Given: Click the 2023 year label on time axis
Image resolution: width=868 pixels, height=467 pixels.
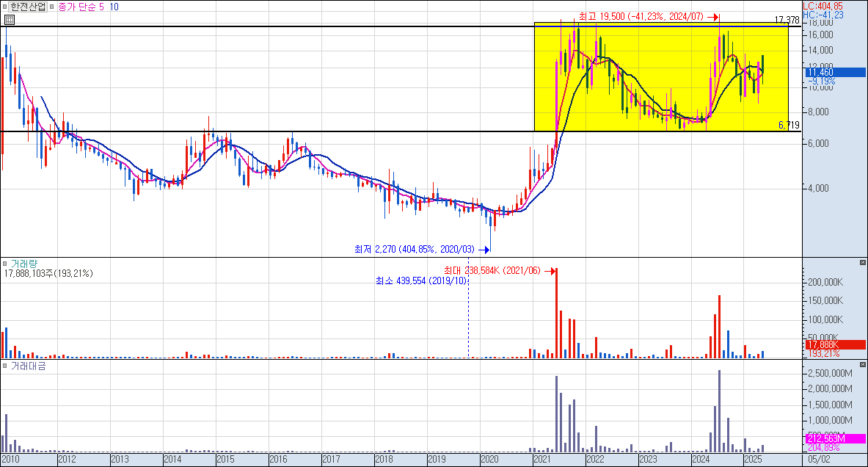Looking at the screenshot, I should 648,459.
